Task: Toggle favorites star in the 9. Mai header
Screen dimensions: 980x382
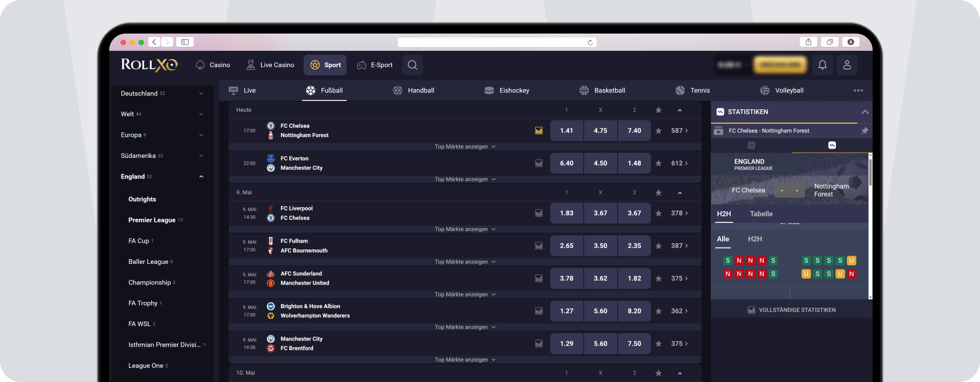Action: (658, 192)
